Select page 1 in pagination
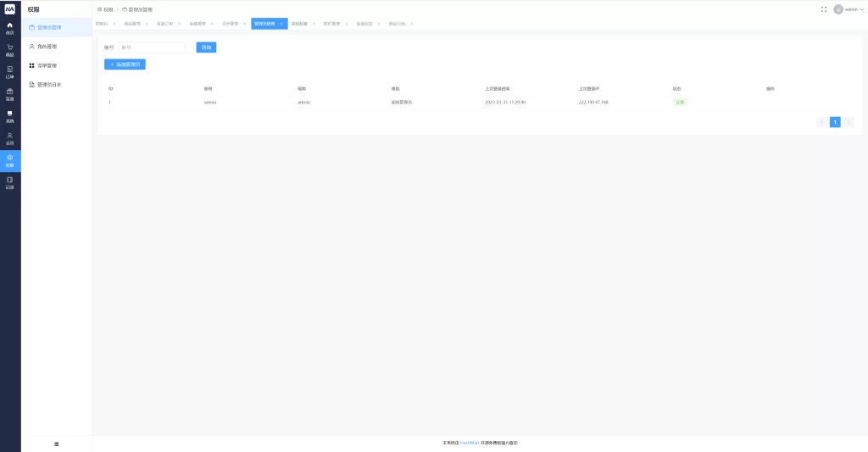 835,122
